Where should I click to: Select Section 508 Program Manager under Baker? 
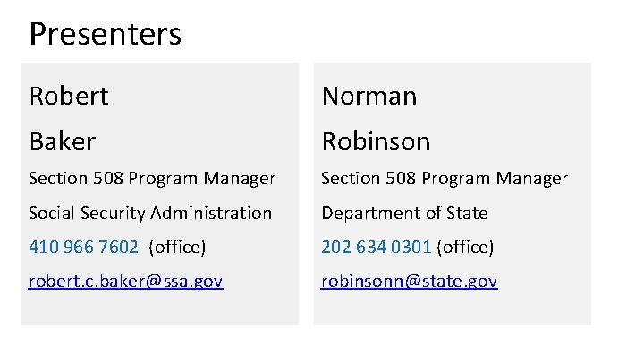(x=152, y=179)
